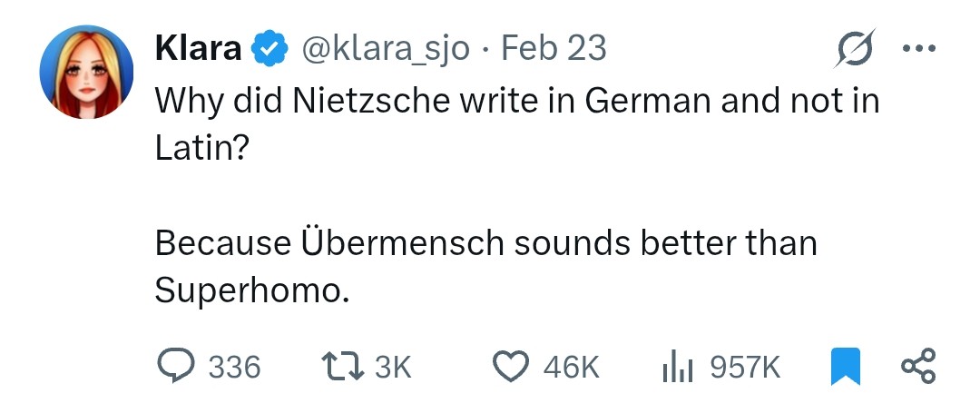
Task: Click the Nietzsche question text line
Action: pyautogui.click(x=517, y=101)
